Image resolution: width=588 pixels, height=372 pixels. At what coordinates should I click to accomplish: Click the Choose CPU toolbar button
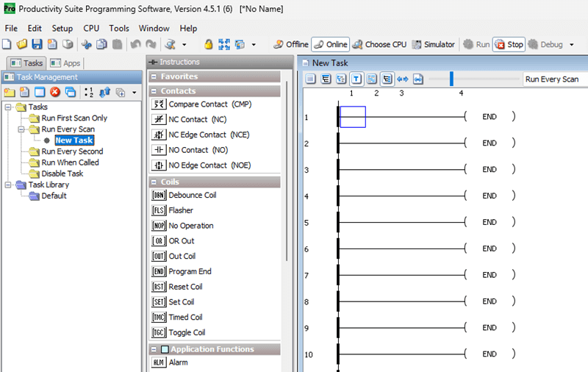click(379, 45)
